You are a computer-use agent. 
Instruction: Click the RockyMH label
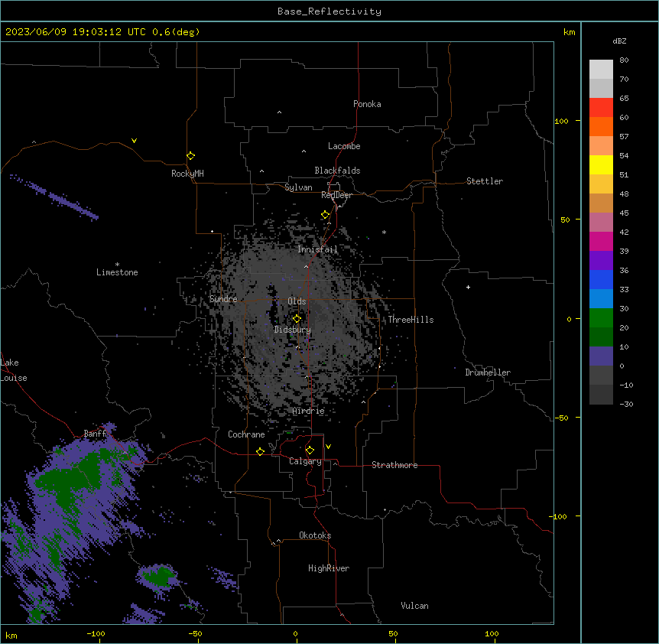[187, 173]
